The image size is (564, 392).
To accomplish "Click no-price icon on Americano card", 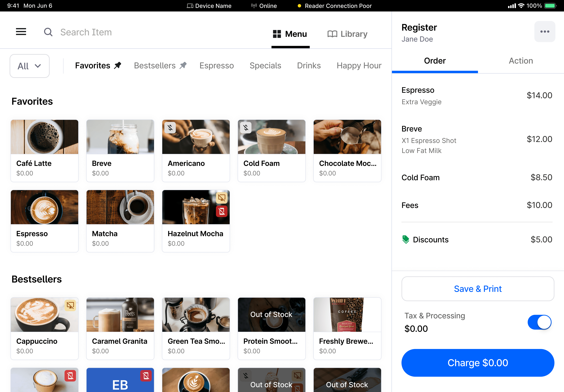I will (170, 128).
